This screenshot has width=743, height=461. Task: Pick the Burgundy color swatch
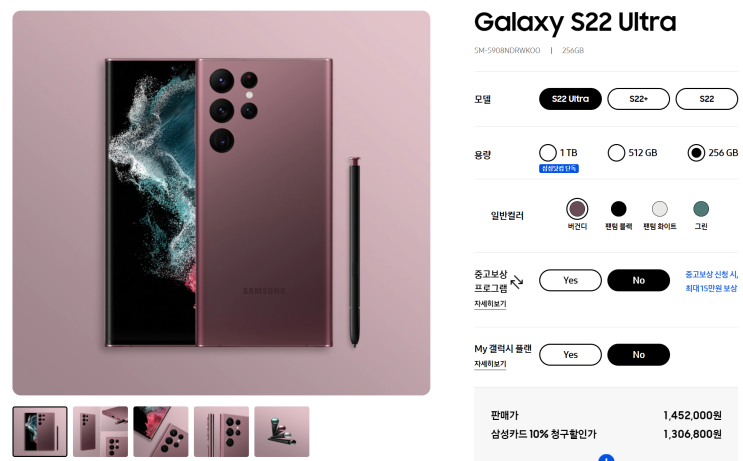[x=577, y=209]
